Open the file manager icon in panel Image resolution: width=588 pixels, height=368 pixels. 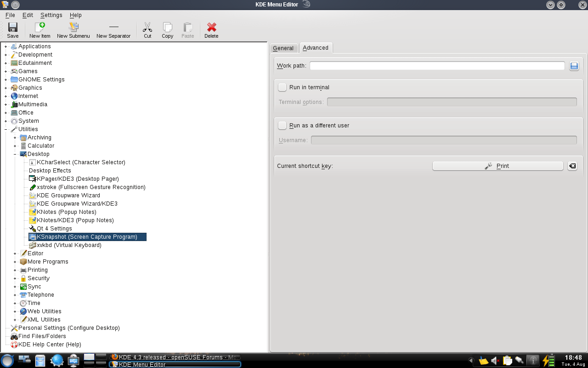tap(40, 361)
